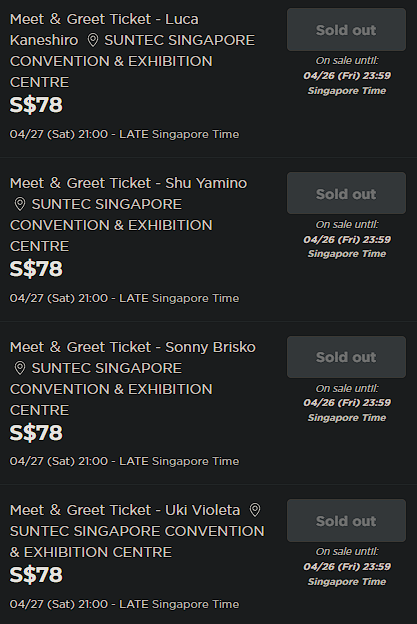The height and width of the screenshot is (624, 417).
Task: Open Meet & Greet Ticket - Shu Yamino title
Action: [x=129, y=183]
